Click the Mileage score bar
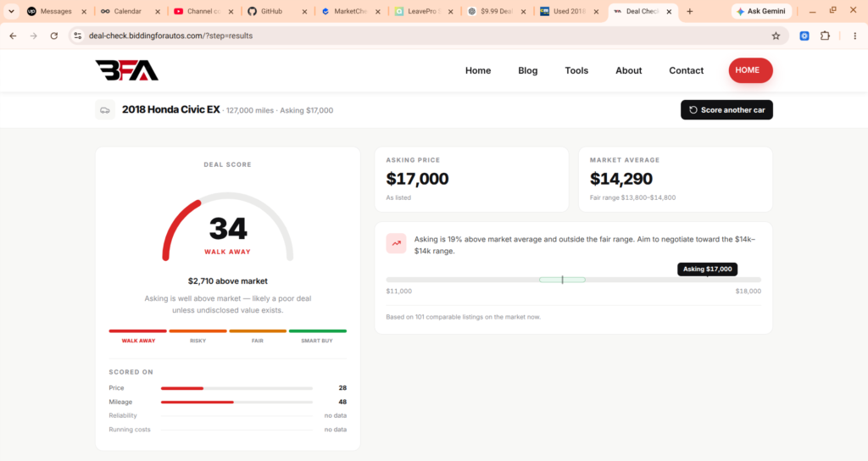Screen dimensions: 868x461 [236, 402]
